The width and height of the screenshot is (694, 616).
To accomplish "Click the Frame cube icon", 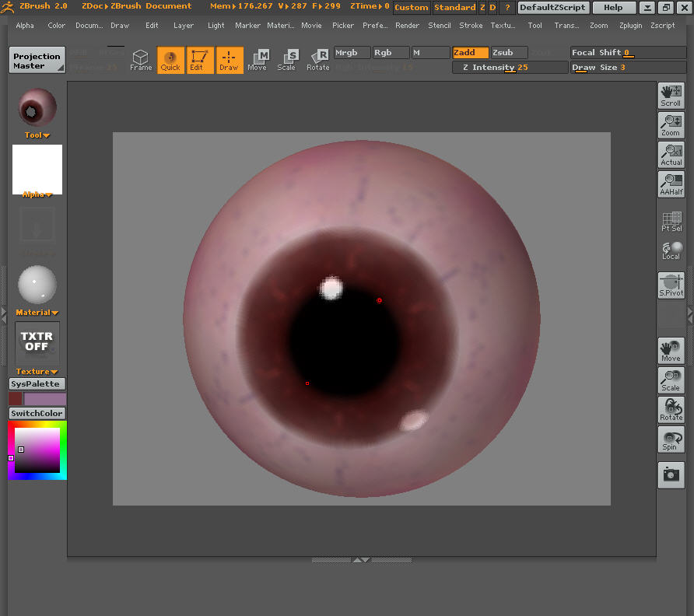I will (x=141, y=60).
